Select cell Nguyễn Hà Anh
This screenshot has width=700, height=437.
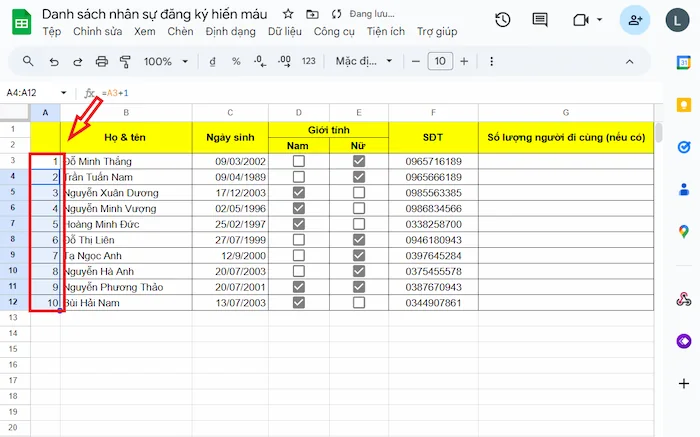(126, 271)
